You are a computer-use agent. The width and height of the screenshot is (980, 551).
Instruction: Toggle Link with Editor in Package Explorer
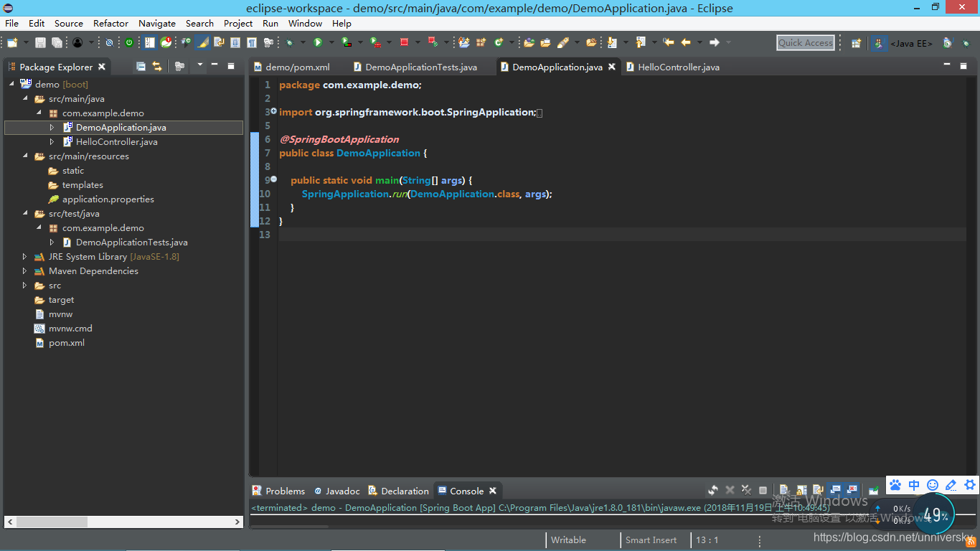coord(156,66)
